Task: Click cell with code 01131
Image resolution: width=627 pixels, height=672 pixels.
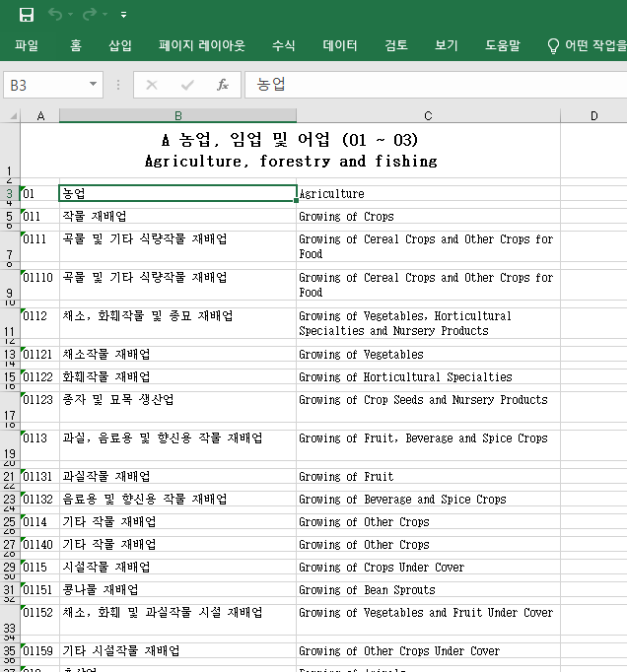Action: pyautogui.click(x=39, y=476)
